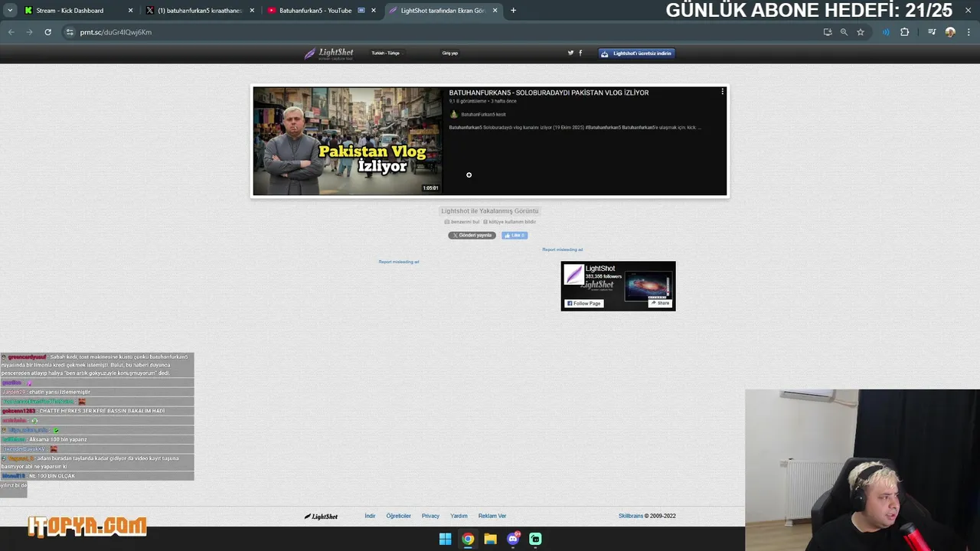Screen dimensions: 980x551
Task: Click the Chrome icon on the taskbar
Action: pos(468,539)
